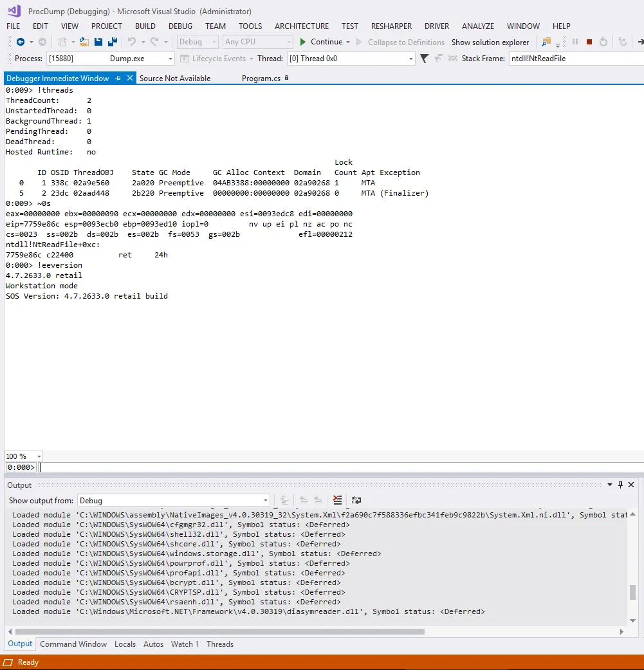Image resolution: width=644 pixels, height=670 pixels.
Task: Click the Save All icon
Action: pyautogui.click(x=113, y=42)
